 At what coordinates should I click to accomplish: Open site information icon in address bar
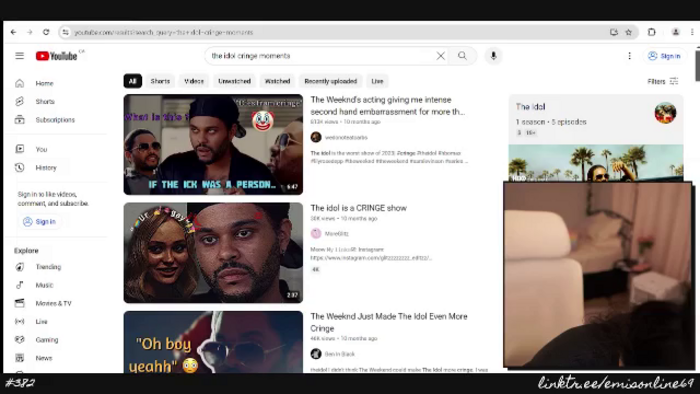tap(65, 32)
